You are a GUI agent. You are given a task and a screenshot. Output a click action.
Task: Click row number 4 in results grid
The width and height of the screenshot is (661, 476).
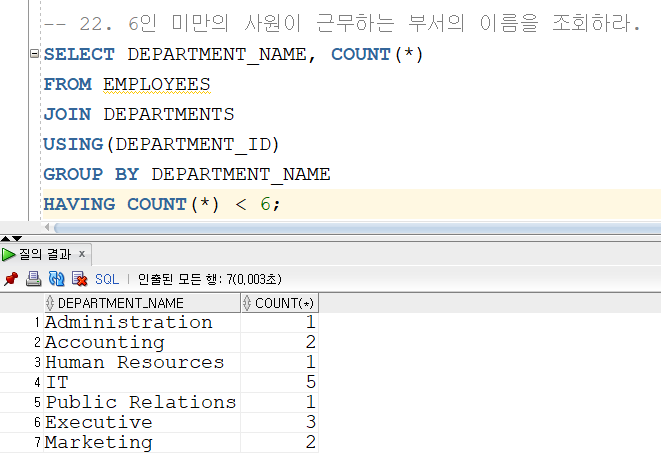point(37,383)
